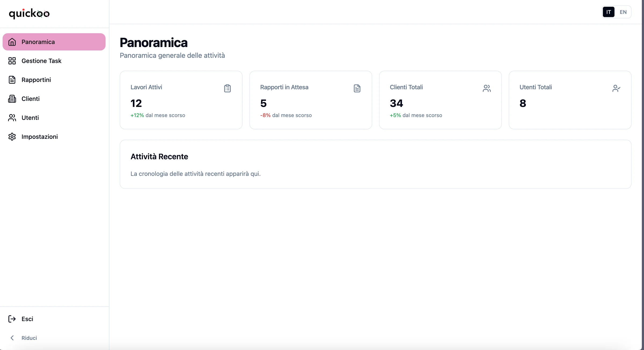The width and height of the screenshot is (644, 350).
Task: Click the quickoo logo
Action: 29,13
